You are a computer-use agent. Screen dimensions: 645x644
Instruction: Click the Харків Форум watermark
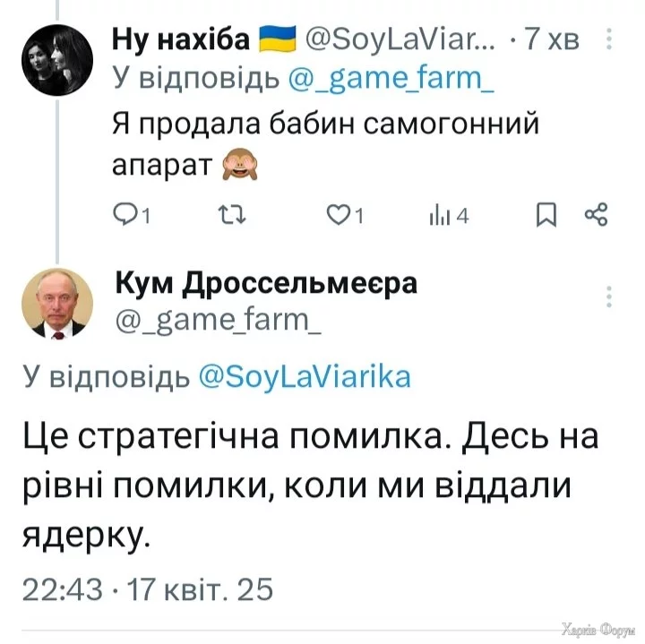point(597,630)
